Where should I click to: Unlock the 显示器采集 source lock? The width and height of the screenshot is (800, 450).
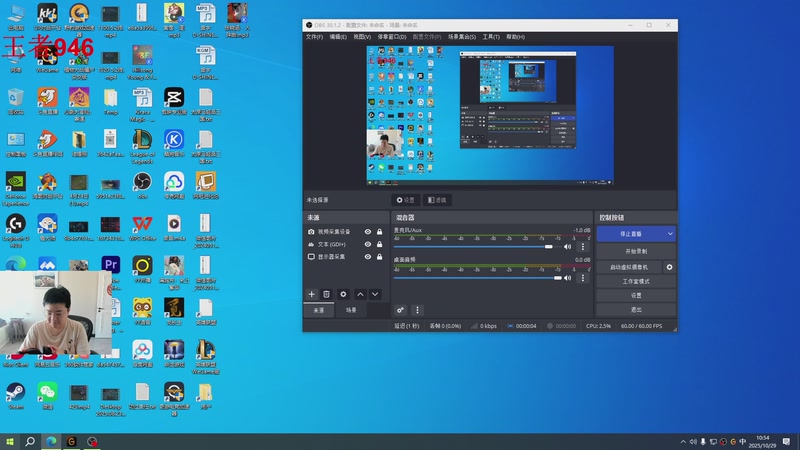[380, 257]
